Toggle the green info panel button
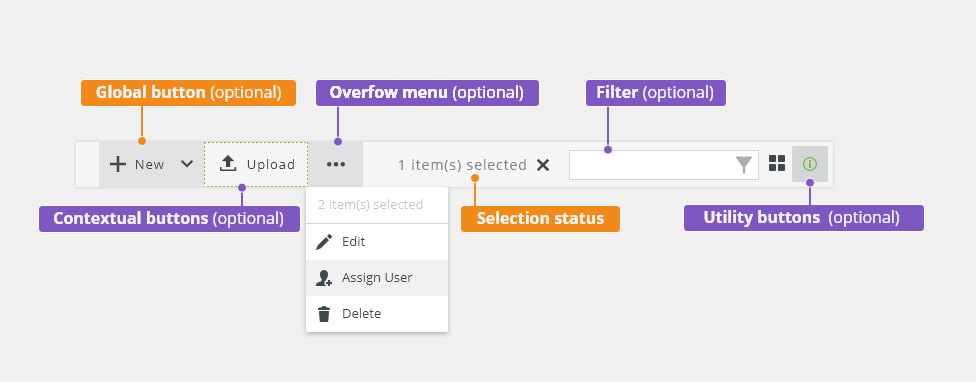 click(810, 164)
